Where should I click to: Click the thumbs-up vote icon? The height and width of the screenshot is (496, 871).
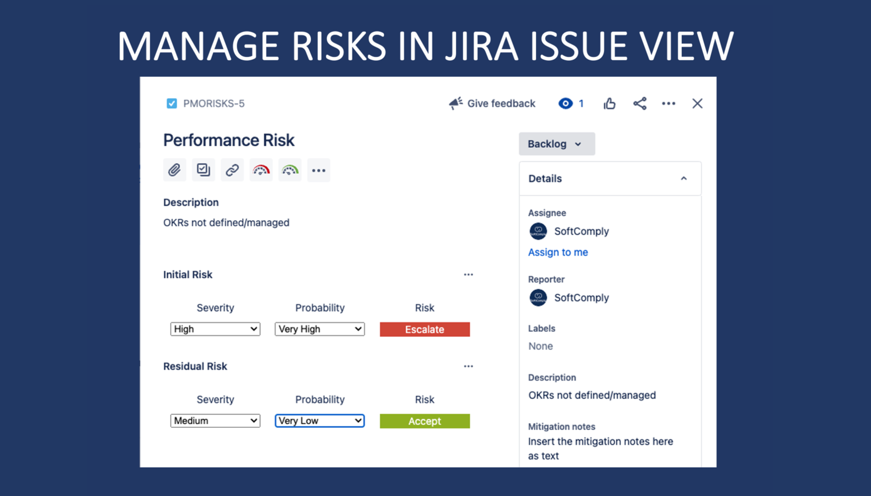click(x=609, y=103)
